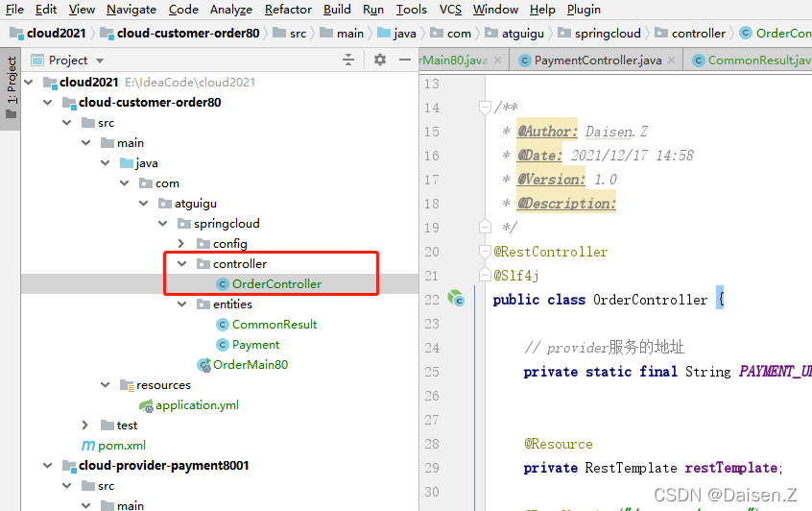Open the Run menu
The image size is (812, 511).
tap(373, 10)
